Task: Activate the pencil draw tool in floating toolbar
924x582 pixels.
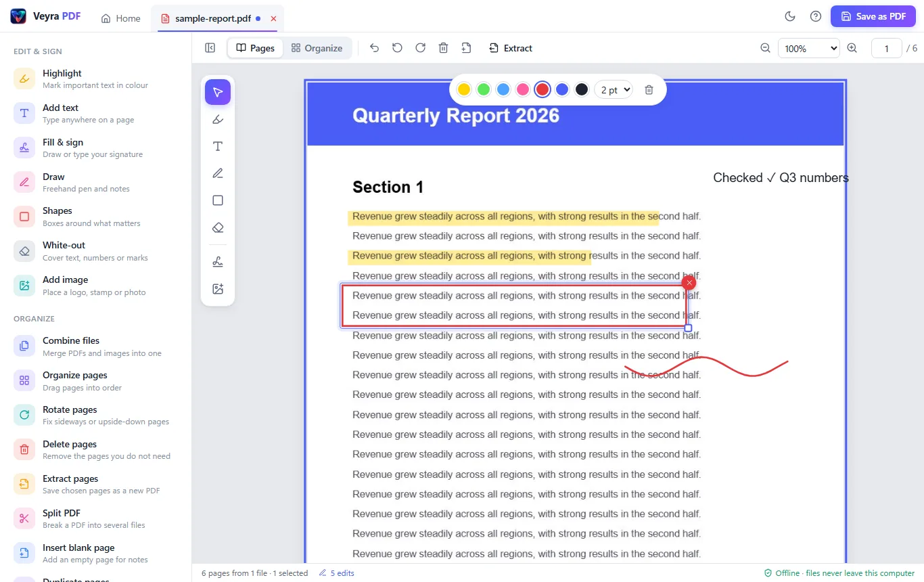Action: point(218,173)
